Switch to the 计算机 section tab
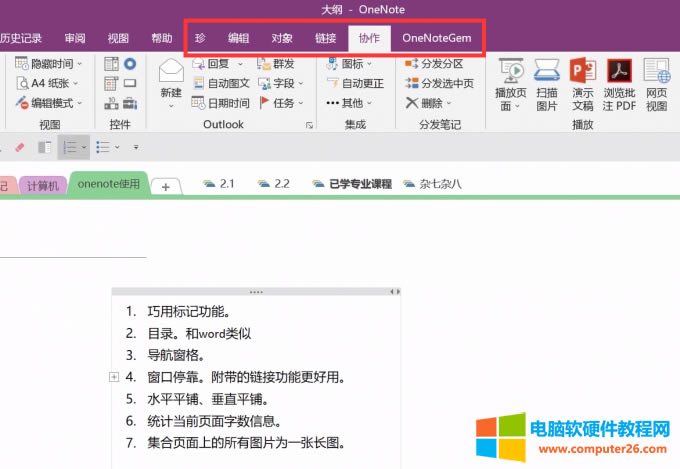 click(43, 185)
